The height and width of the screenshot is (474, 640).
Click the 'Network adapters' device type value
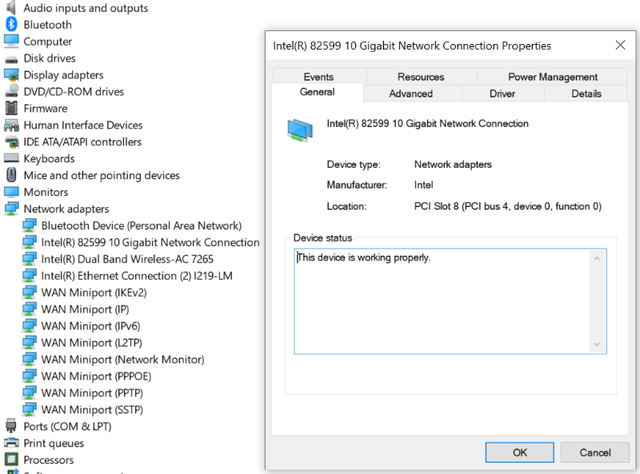[453, 165]
